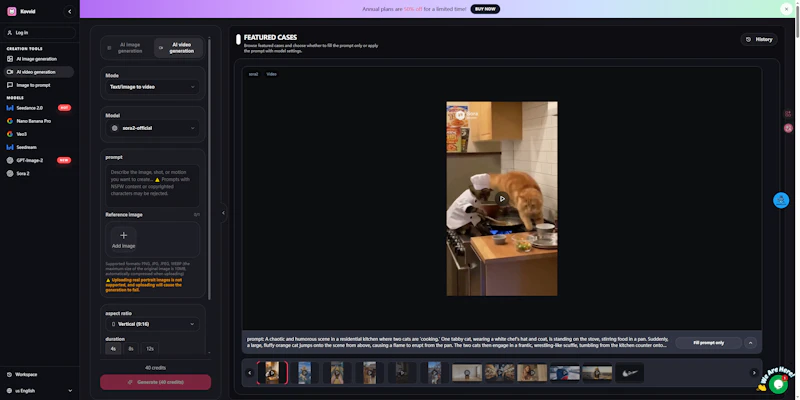This screenshot has height=400, width=800.
Task: Focus the prompt text area
Action: 153,186
